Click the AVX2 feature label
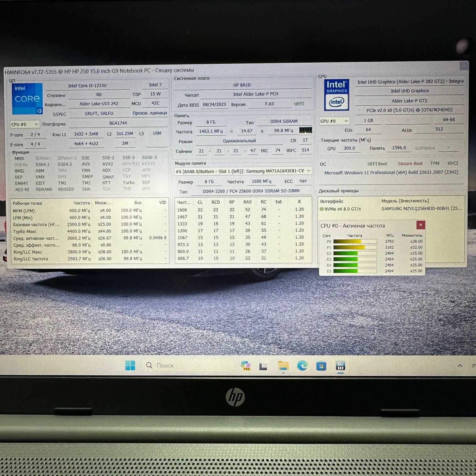Viewport: 476px width, 476px height. point(108,164)
